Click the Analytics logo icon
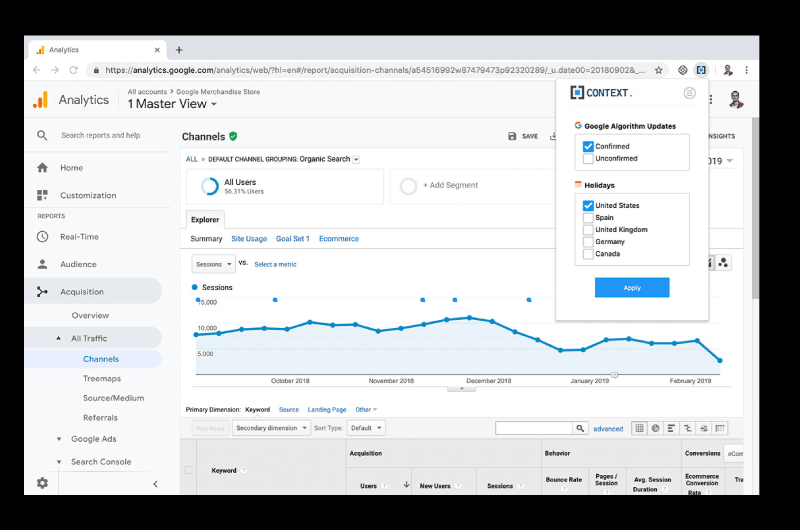 click(41, 99)
